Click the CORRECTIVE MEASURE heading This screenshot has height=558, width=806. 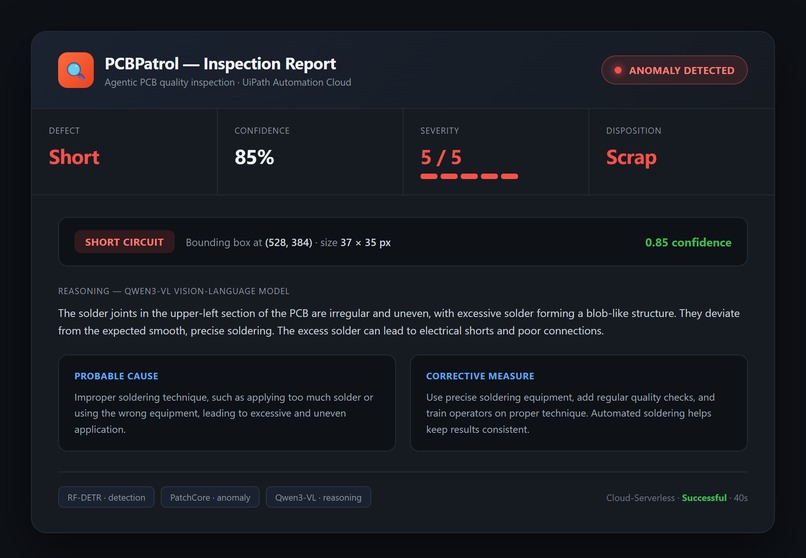coord(480,376)
